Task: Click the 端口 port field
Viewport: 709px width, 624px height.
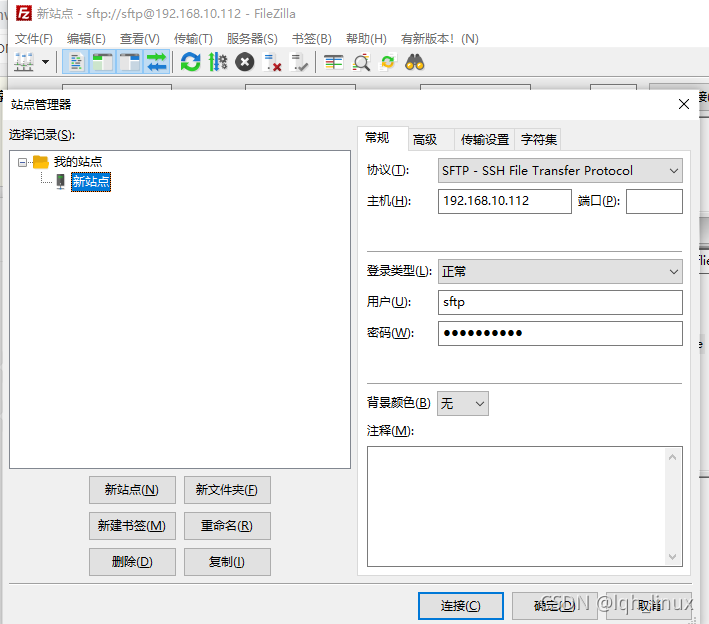Action: (x=654, y=201)
